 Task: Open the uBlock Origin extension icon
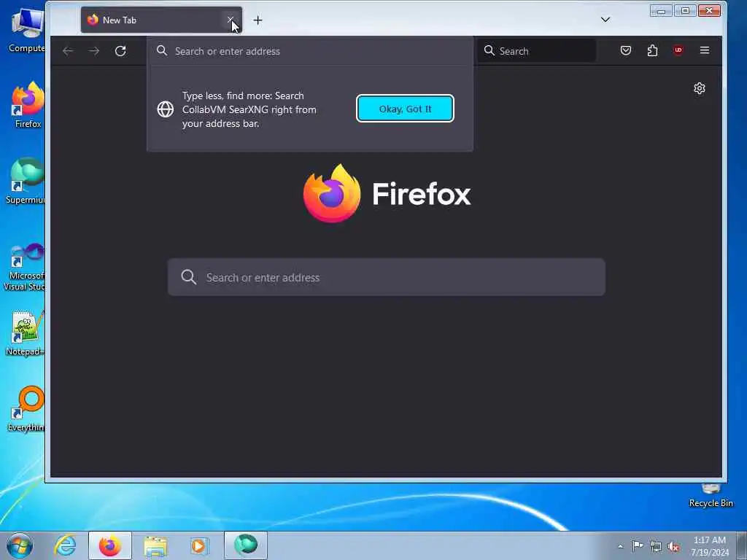tap(678, 50)
